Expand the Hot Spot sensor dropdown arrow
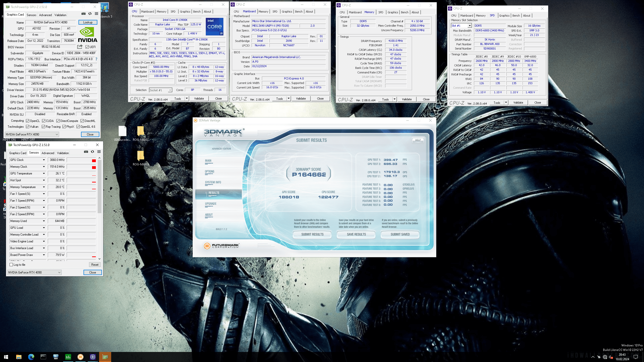This screenshot has height=362, width=644. coord(44,180)
